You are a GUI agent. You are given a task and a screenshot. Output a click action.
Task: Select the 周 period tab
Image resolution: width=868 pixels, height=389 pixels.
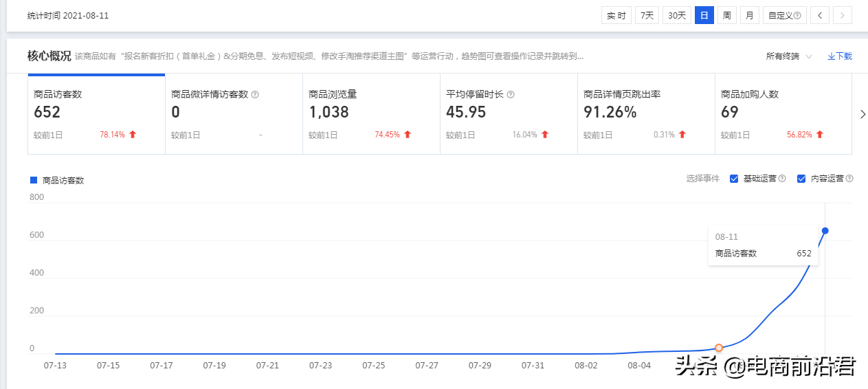tap(727, 15)
